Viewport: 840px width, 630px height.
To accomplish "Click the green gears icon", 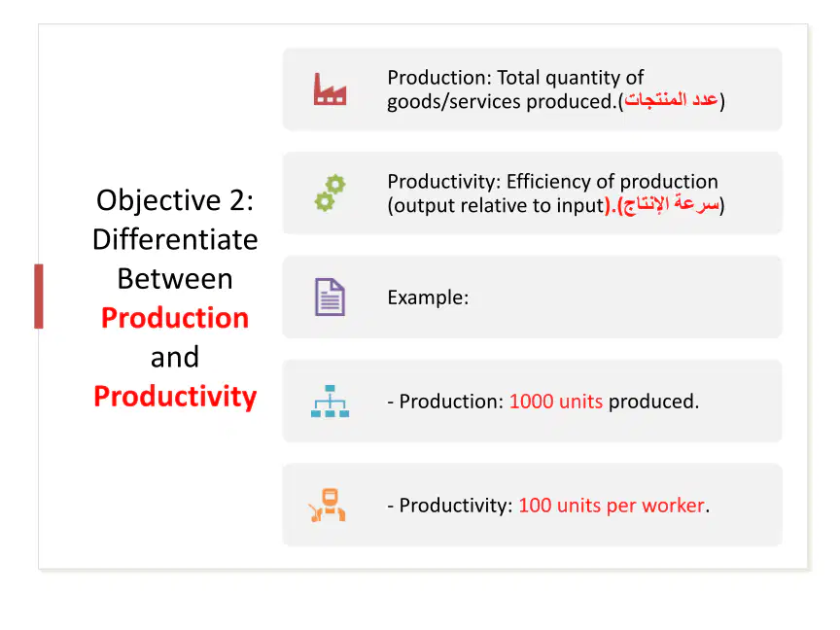I will pyautogui.click(x=330, y=192).
